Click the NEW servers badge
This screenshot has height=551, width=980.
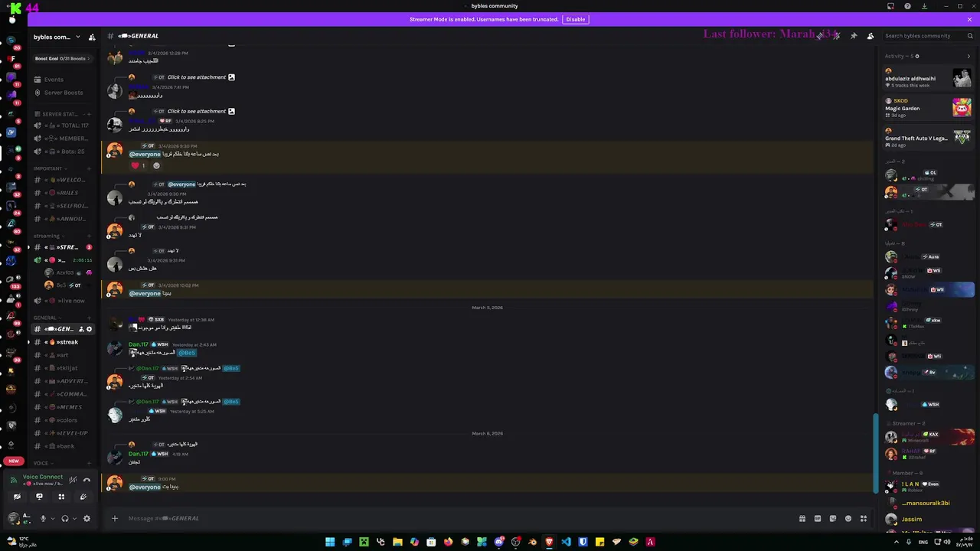pos(14,461)
